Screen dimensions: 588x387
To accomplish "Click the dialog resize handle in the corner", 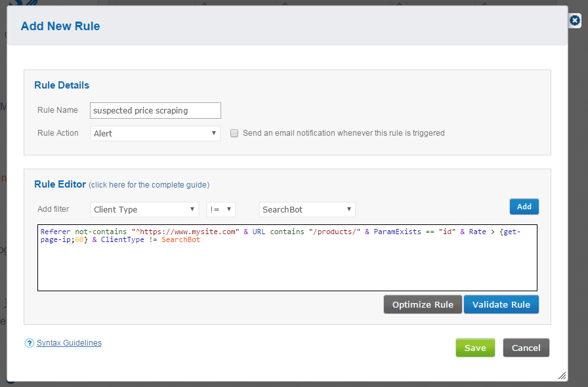I will pos(562,375).
